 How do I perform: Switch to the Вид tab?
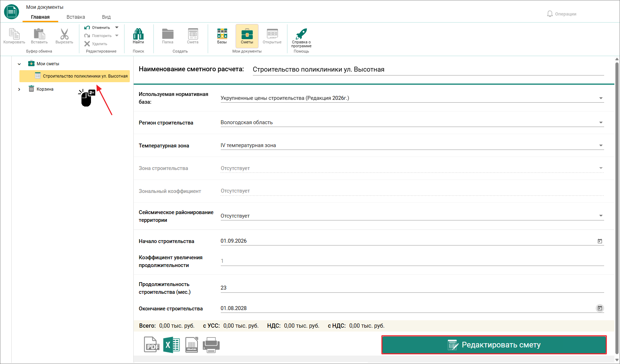(106, 17)
